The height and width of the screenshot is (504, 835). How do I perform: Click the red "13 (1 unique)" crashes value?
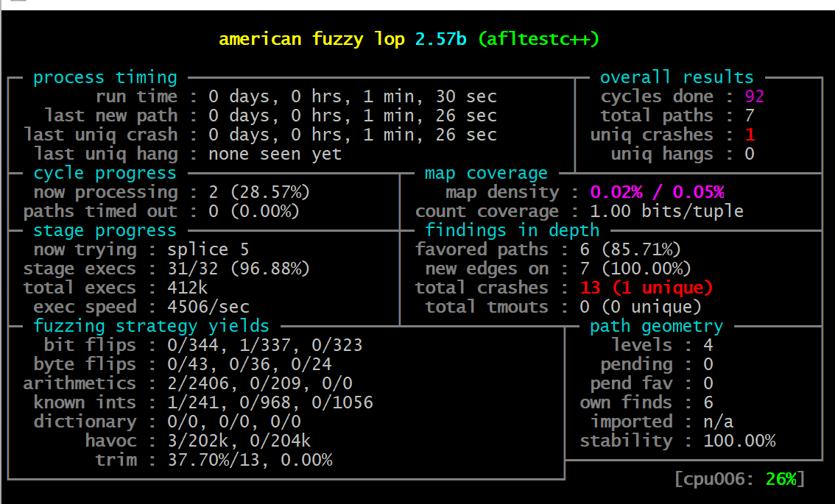[x=646, y=288]
